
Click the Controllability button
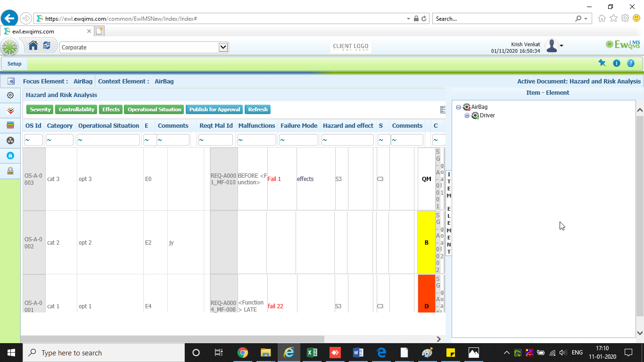click(76, 109)
